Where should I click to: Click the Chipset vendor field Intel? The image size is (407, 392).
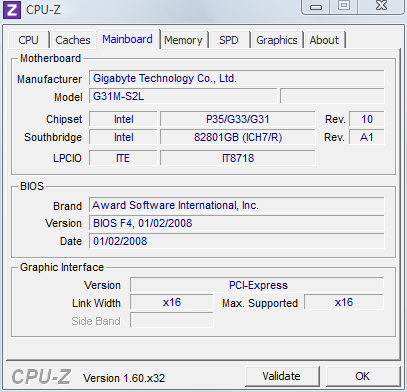pos(123,119)
